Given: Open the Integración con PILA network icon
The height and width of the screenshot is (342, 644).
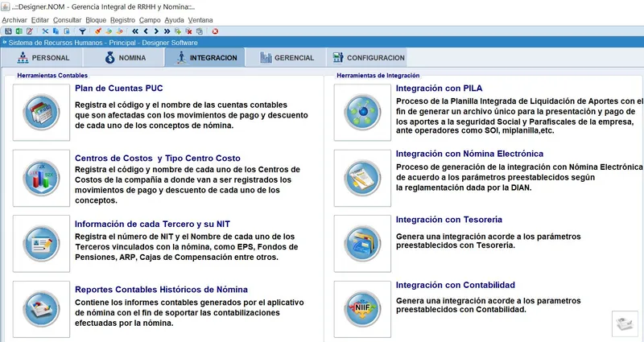Looking at the screenshot, I should 363,113.
